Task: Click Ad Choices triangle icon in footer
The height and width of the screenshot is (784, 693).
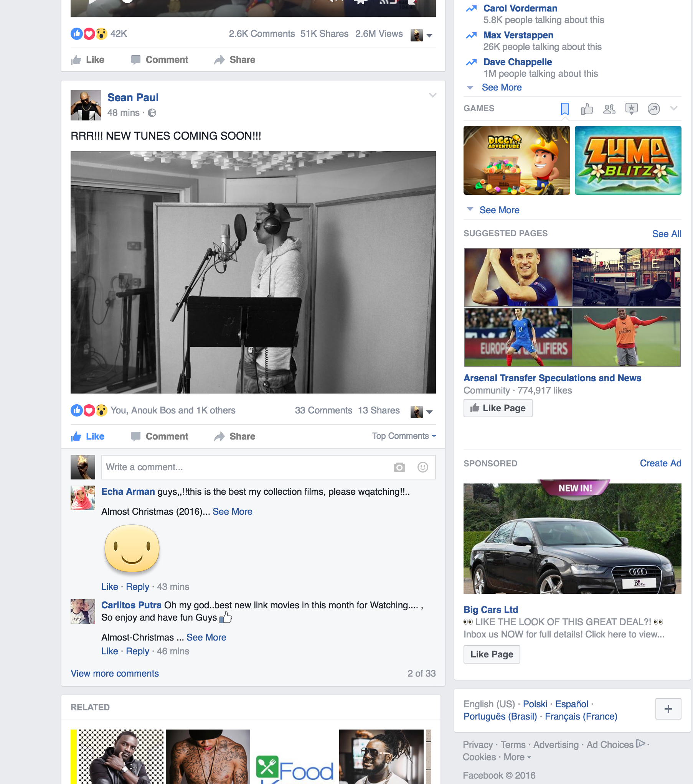Action: pos(640,744)
